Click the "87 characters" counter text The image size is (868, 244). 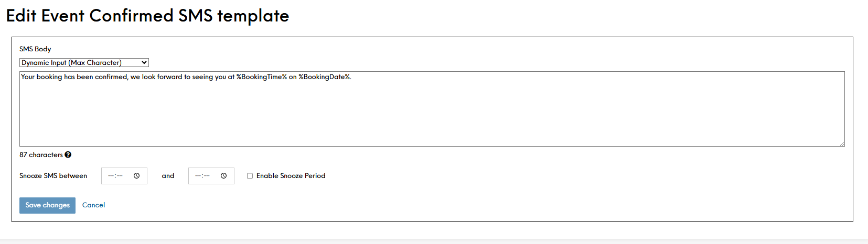tap(41, 155)
